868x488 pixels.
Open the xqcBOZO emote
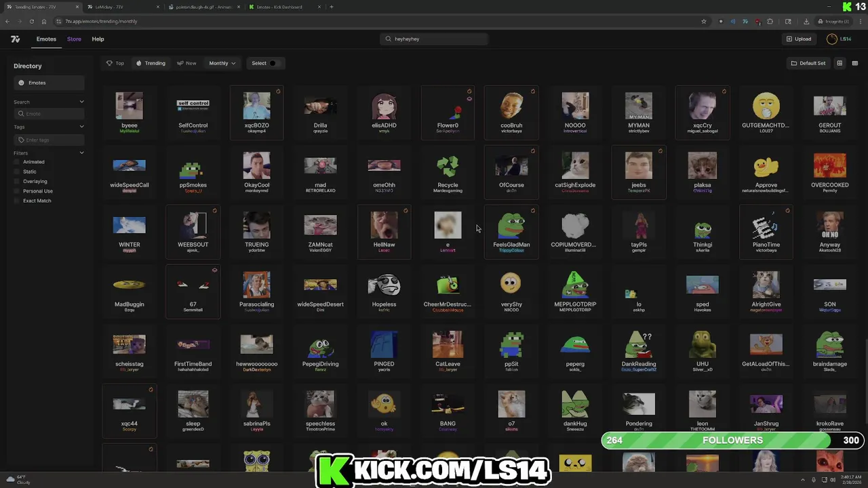point(256,113)
